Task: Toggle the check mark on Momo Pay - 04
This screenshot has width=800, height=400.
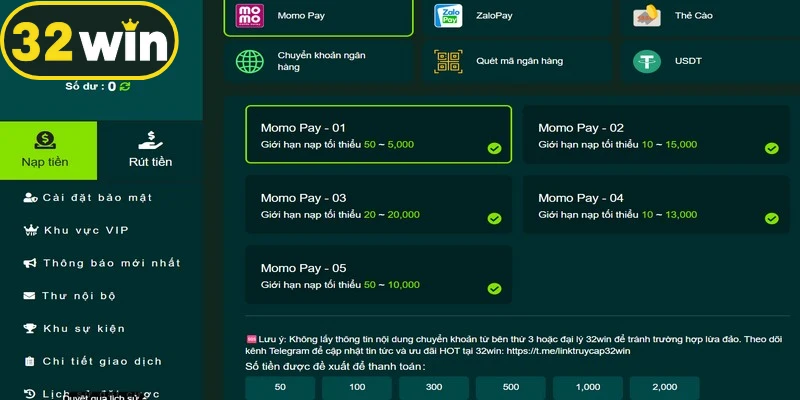Action: [771, 219]
